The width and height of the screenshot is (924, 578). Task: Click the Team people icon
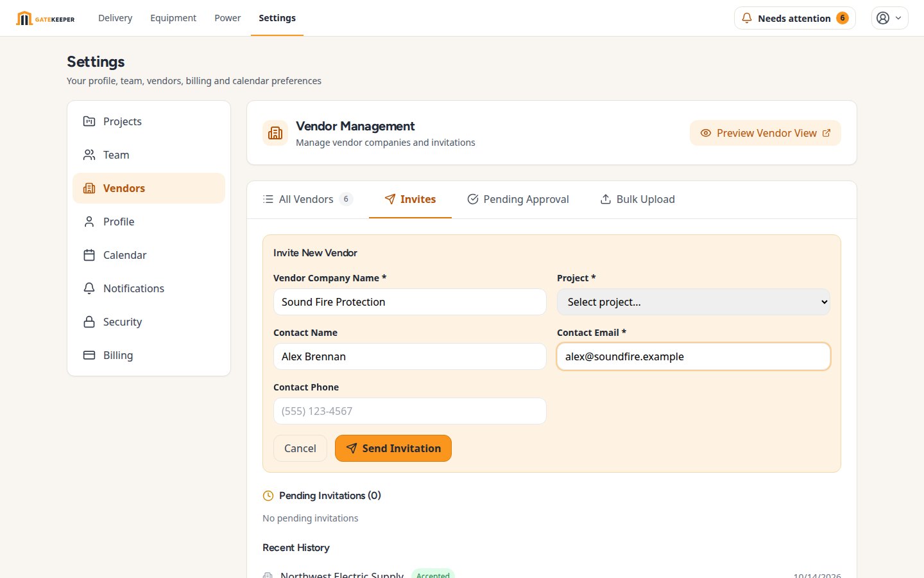[x=89, y=155]
